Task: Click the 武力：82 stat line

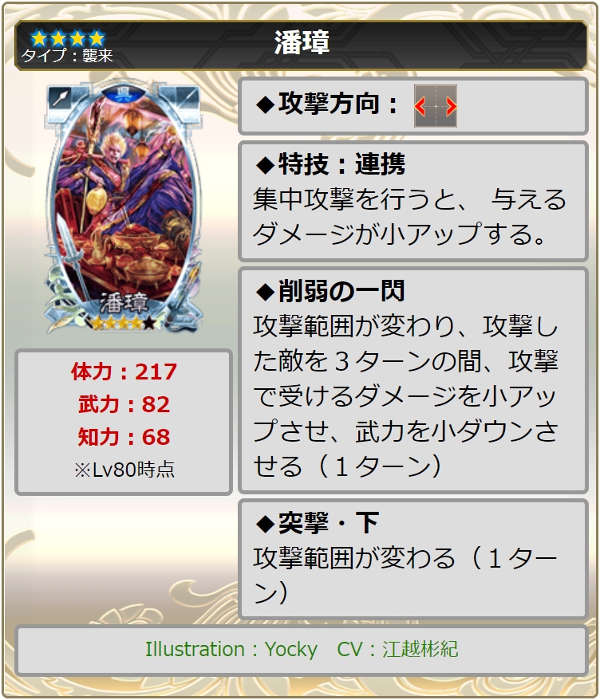Action: coord(124,404)
